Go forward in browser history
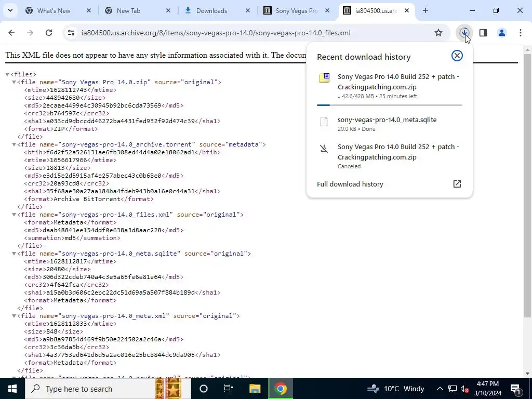Screen dimensions: 532x399 click(30, 33)
